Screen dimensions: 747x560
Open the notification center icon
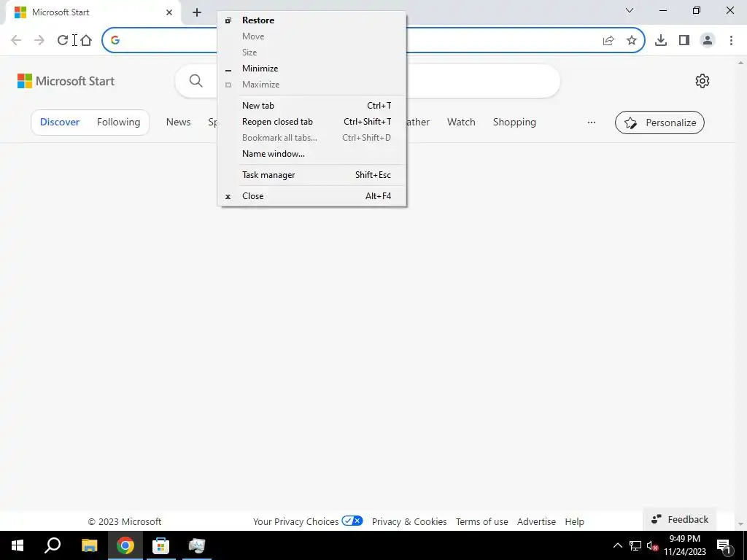click(724, 546)
